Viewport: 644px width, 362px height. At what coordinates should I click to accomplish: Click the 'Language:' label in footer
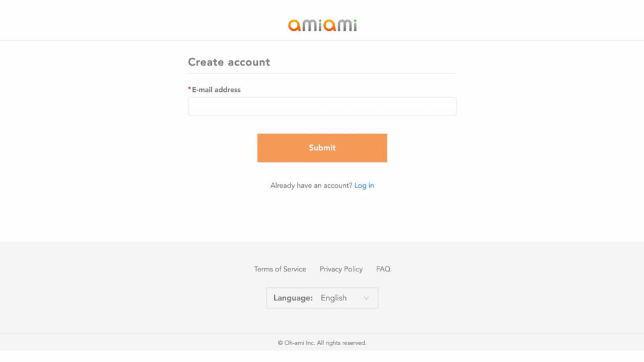[292, 298]
